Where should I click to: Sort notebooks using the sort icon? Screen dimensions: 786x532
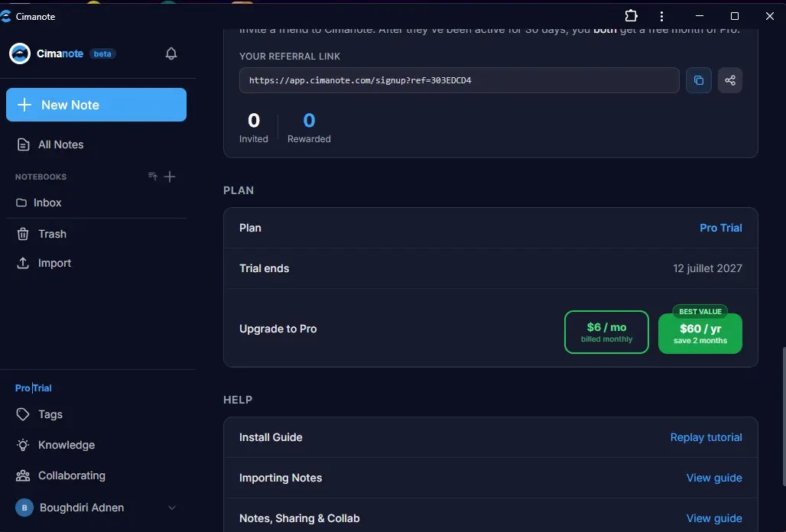click(153, 177)
